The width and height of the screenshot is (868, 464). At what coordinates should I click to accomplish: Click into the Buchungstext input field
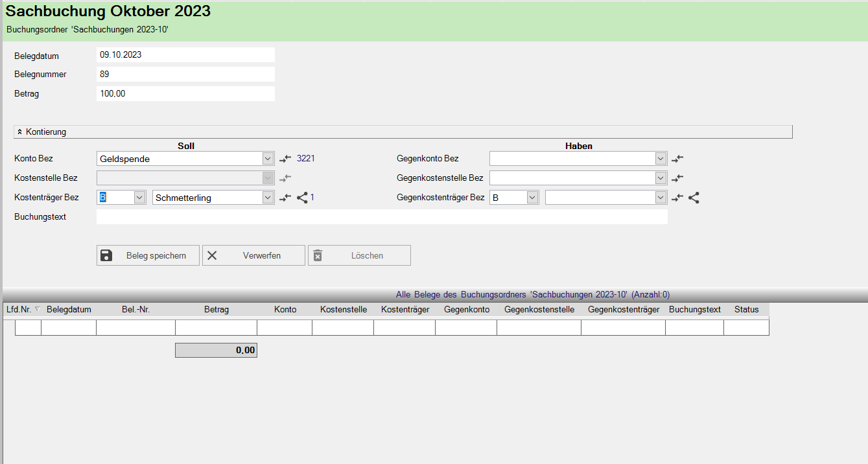[x=381, y=217]
